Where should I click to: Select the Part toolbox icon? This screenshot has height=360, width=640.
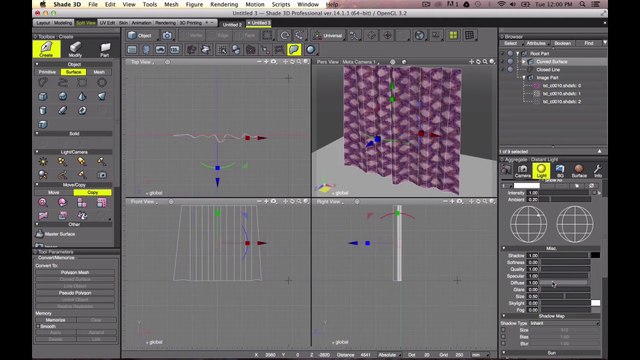105,49
